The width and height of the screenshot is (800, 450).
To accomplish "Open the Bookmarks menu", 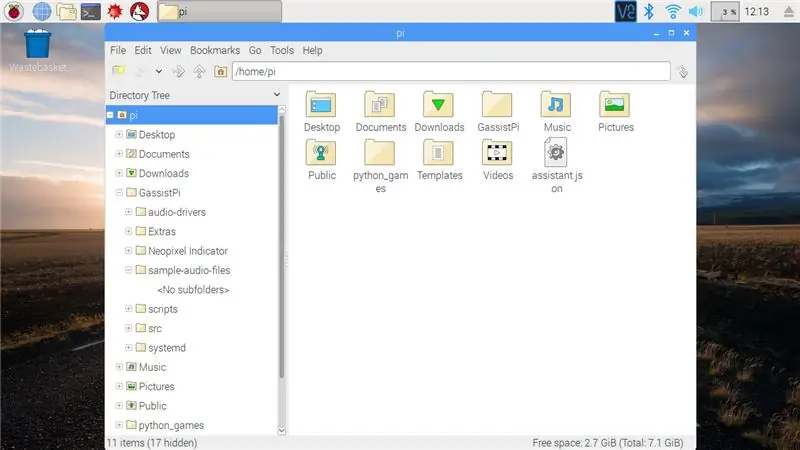I will click(x=215, y=50).
